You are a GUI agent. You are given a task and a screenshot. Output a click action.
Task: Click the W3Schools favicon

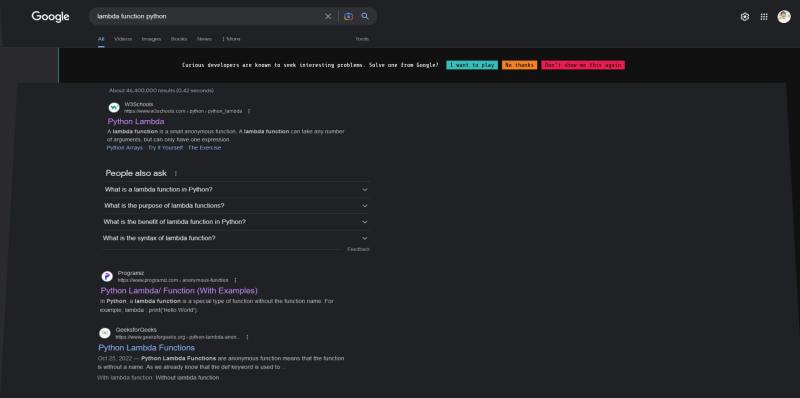click(114, 107)
